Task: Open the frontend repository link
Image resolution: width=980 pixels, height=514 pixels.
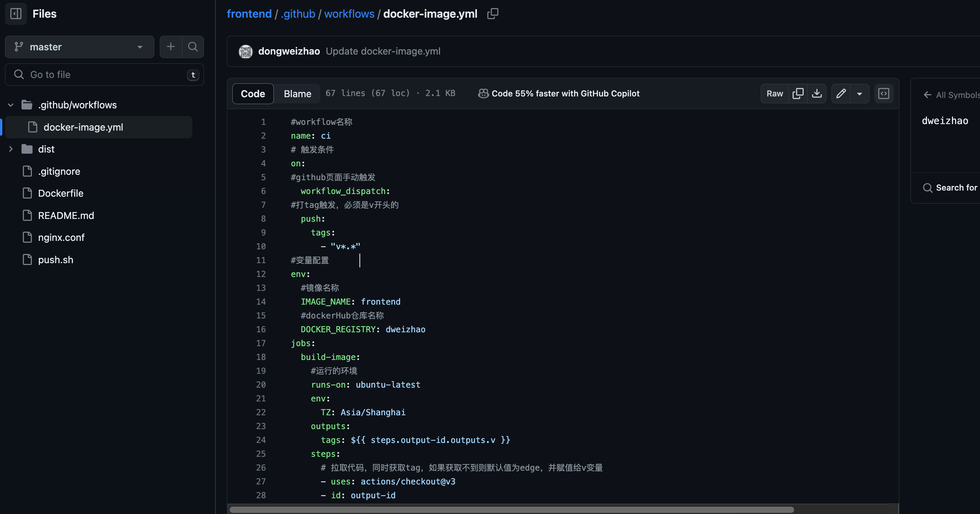Action: click(249, 13)
